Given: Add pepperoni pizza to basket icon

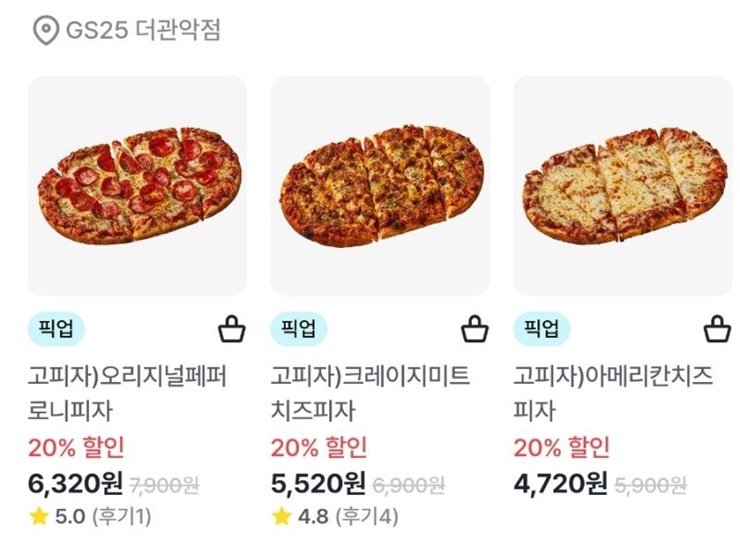Looking at the screenshot, I should coord(232,329).
